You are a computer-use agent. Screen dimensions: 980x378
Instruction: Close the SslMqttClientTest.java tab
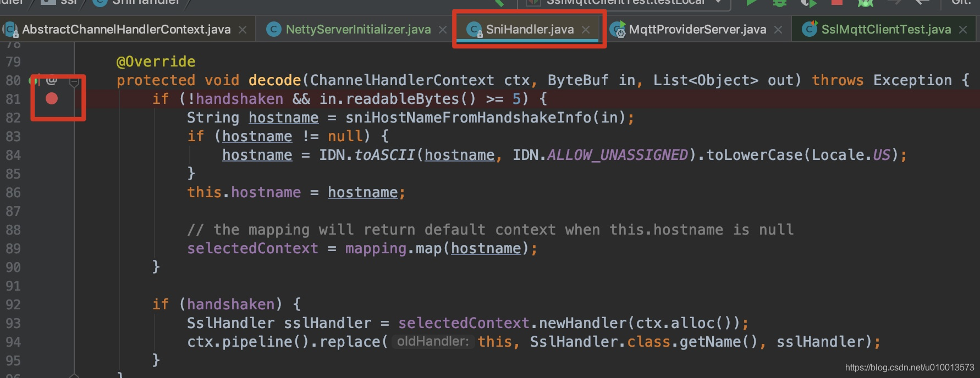pyautogui.click(x=963, y=30)
